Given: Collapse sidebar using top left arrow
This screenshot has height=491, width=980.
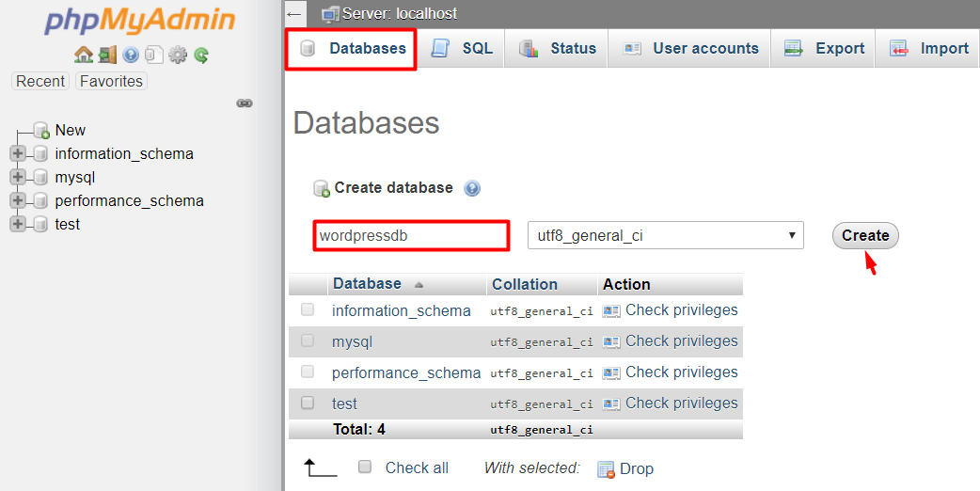Looking at the screenshot, I should click(x=294, y=14).
